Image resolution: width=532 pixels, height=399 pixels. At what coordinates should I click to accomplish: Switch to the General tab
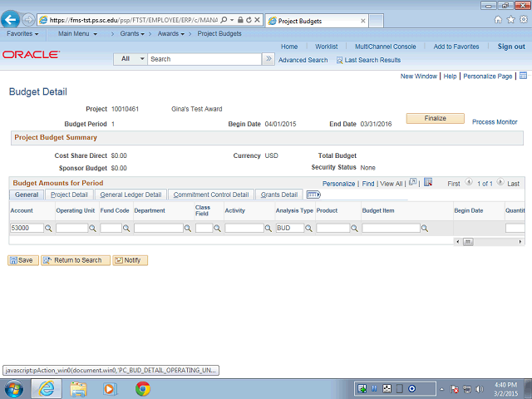coord(27,195)
